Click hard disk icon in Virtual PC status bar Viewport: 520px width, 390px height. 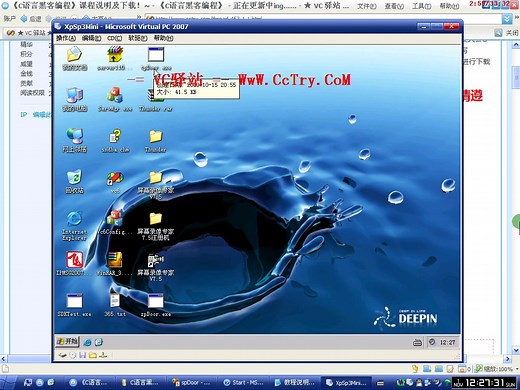click(x=62, y=355)
